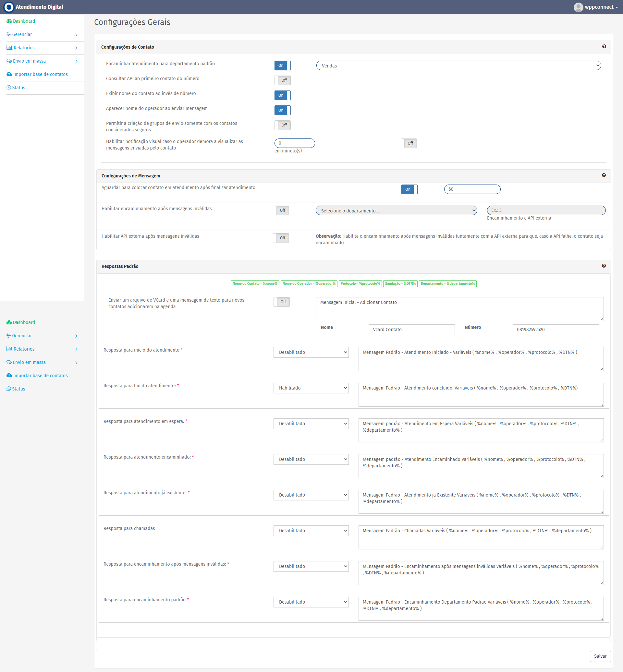This screenshot has width=623, height=672.
Task: Open the wppconnect user menu
Action: (596, 7)
